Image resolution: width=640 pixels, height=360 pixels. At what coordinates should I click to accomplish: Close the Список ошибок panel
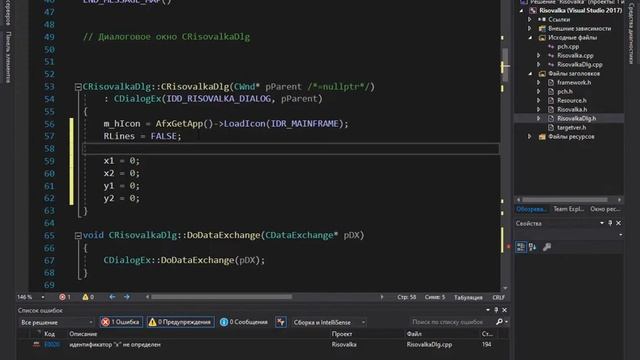click(x=504, y=310)
